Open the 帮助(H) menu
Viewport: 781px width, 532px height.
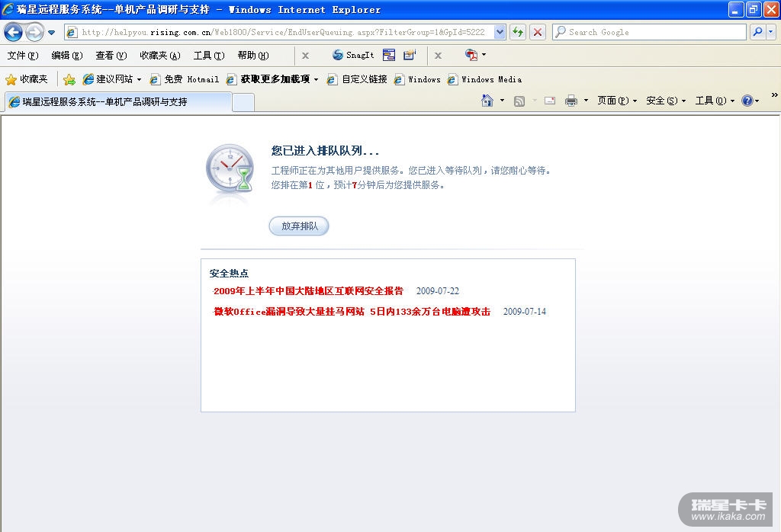click(x=253, y=55)
